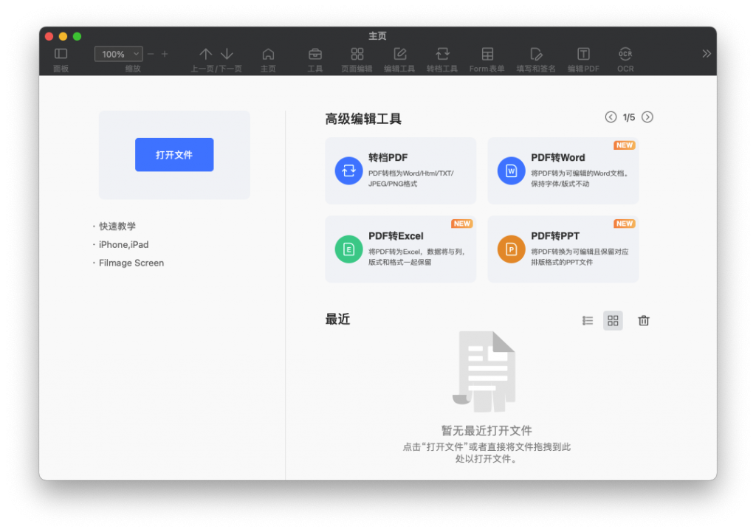Image resolution: width=756 pixels, height=532 pixels.
Task: Open the PDF转Excel tool card
Action: 401,249
